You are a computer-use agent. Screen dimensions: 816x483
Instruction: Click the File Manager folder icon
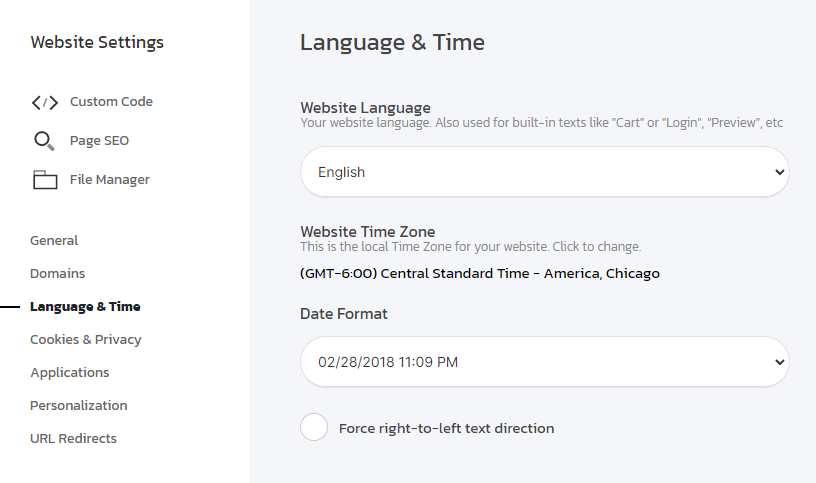(x=45, y=180)
